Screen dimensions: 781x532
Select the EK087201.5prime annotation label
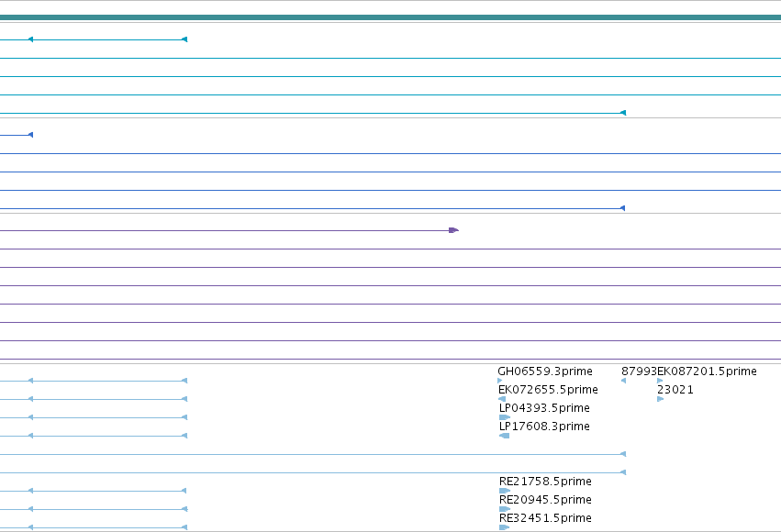click(708, 371)
